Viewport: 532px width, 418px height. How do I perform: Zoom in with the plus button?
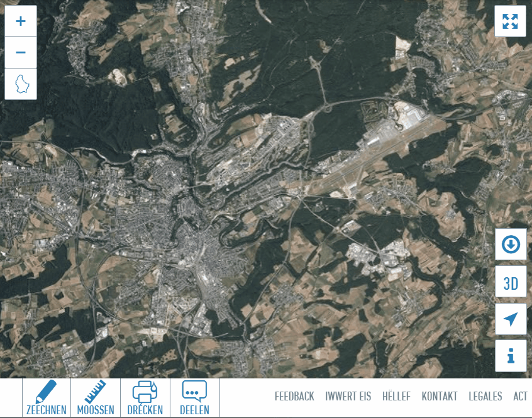click(x=21, y=21)
